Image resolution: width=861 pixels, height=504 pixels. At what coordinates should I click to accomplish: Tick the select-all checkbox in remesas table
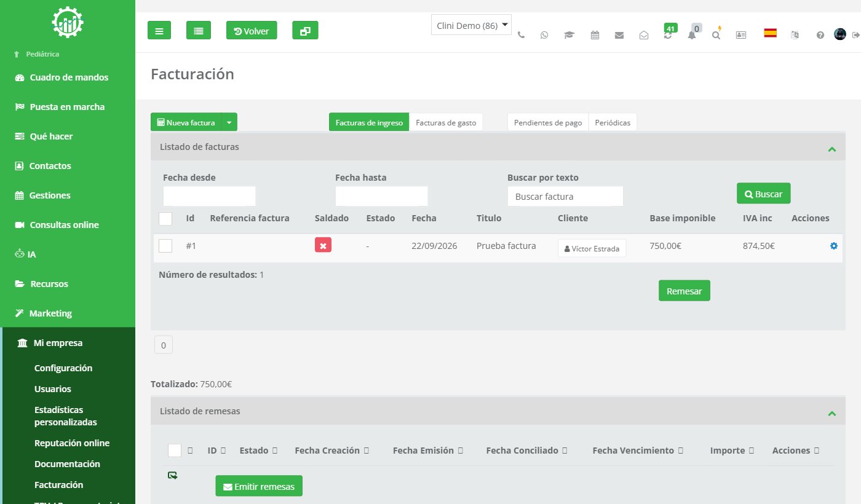175,451
